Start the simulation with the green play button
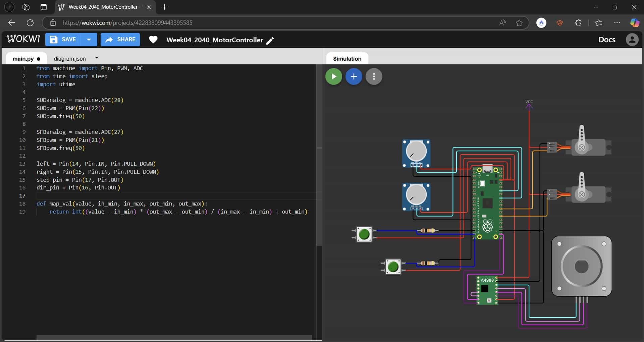The height and width of the screenshot is (342, 644). point(334,76)
